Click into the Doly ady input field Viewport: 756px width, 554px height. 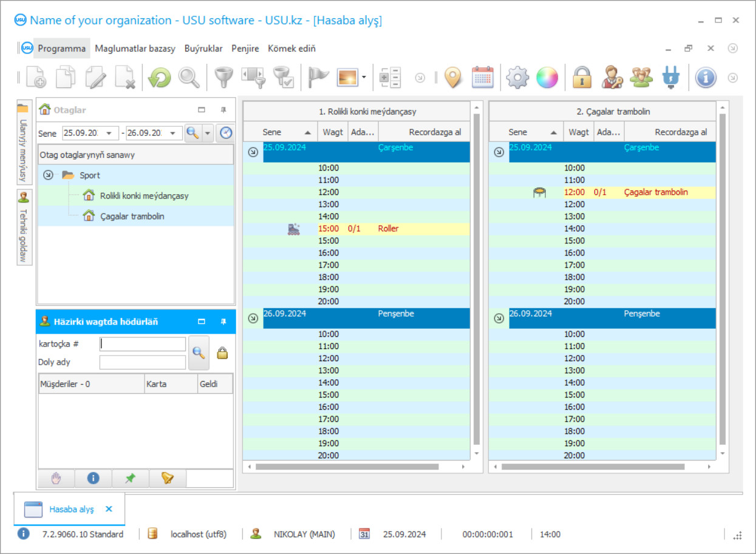tap(143, 362)
